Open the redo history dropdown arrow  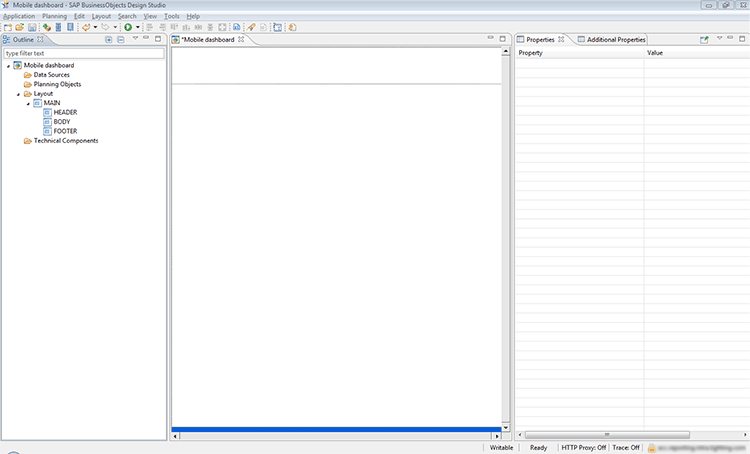tap(115, 27)
